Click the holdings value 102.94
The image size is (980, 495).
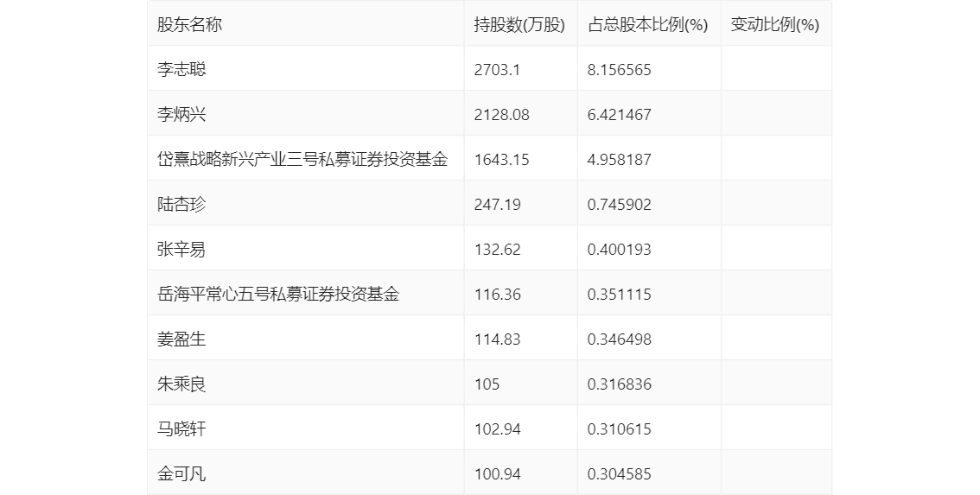tap(498, 428)
